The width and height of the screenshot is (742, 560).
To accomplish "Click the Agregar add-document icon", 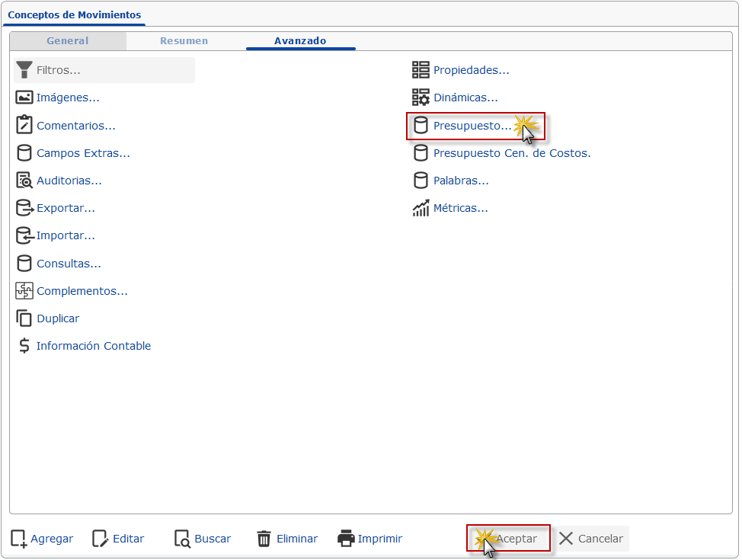I will (19, 539).
